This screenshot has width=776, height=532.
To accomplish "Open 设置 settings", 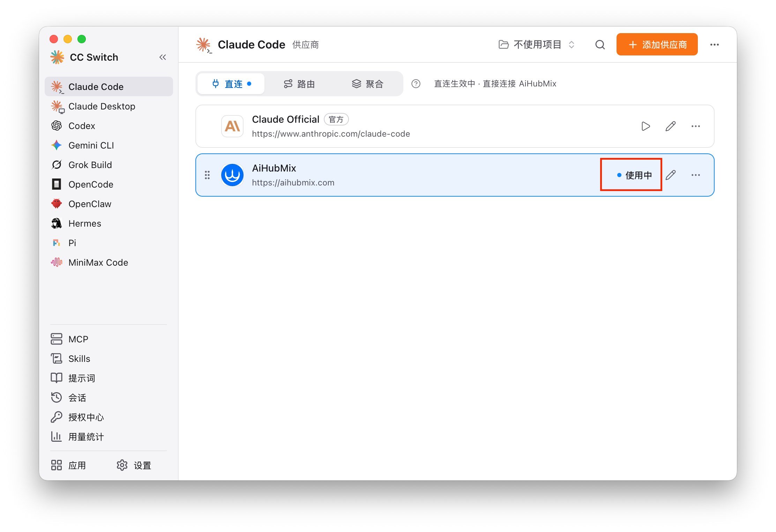I will click(134, 465).
